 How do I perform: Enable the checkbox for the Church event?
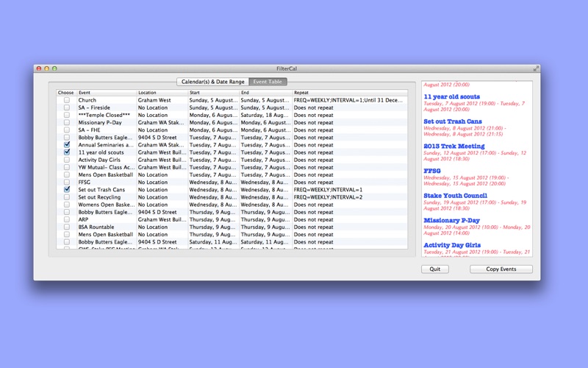(67, 100)
